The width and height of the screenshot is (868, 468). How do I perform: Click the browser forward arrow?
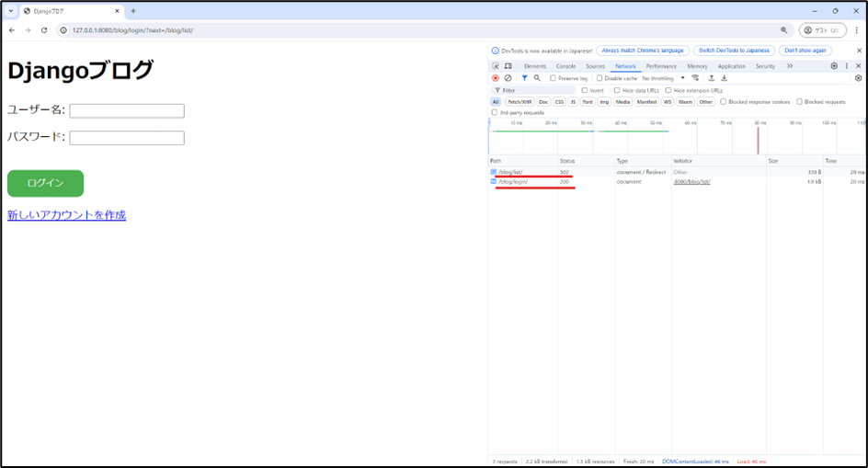point(28,30)
